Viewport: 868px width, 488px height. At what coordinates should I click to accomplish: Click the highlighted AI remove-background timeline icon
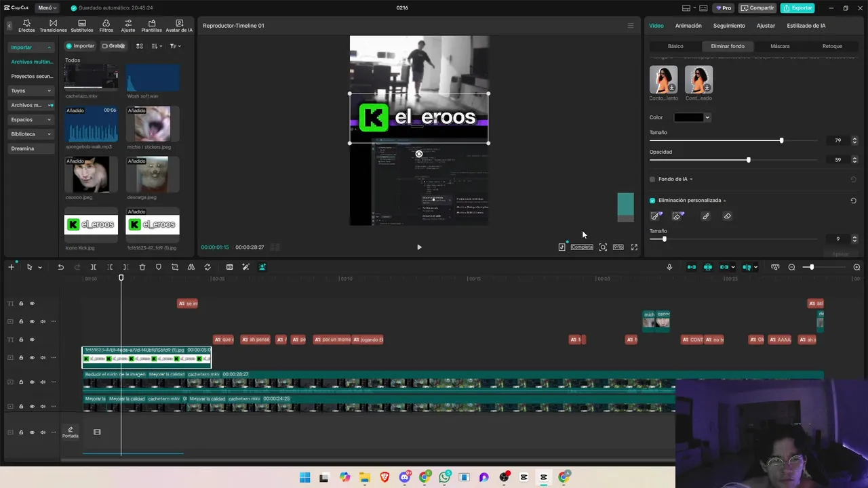[x=262, y=267]
